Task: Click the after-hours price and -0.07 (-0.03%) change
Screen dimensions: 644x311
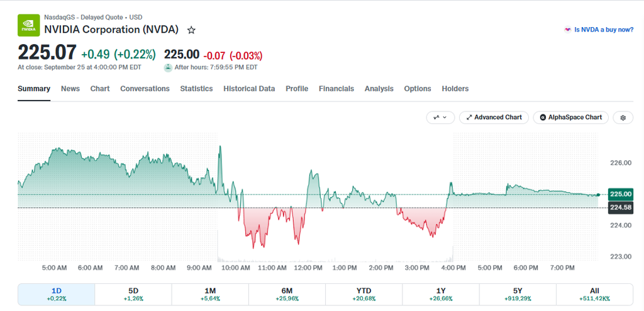Action: click(x=213, y=55)
